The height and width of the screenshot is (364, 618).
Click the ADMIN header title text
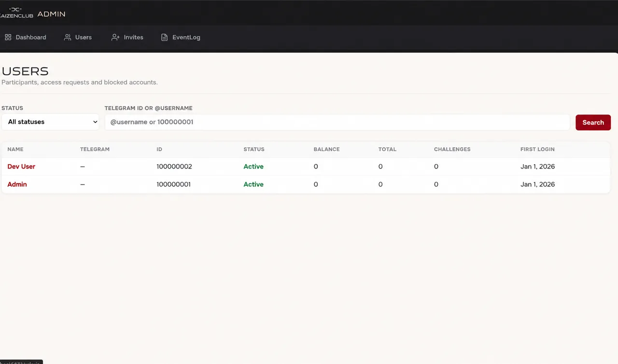pyautogui.click(x=51, y=14)
